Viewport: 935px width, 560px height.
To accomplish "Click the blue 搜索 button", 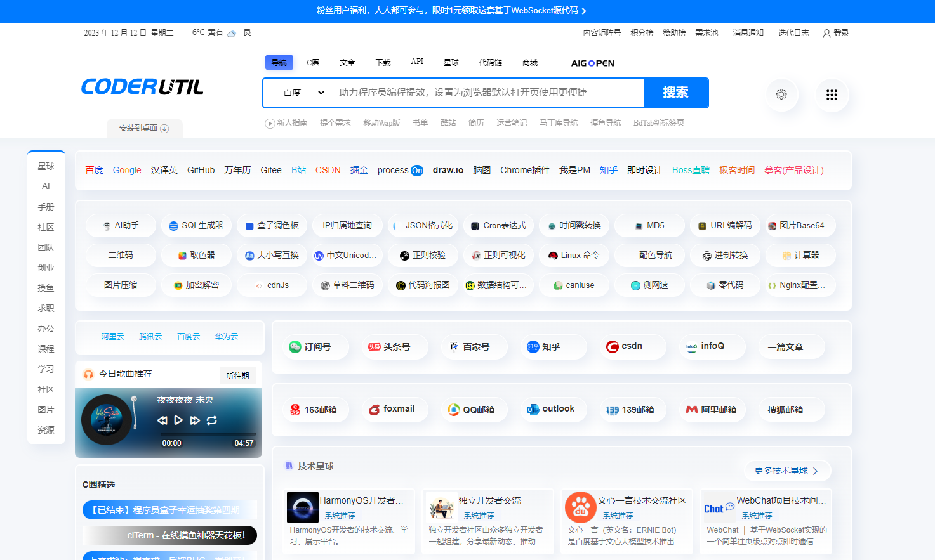I will pyautogui.click(x=676, y=93).
